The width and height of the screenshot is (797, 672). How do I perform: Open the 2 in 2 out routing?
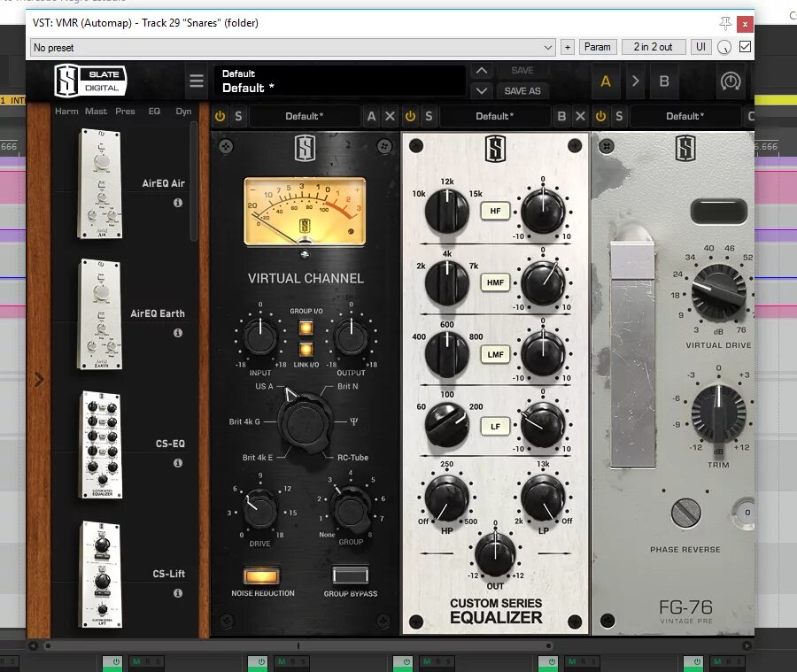[654, 47]
